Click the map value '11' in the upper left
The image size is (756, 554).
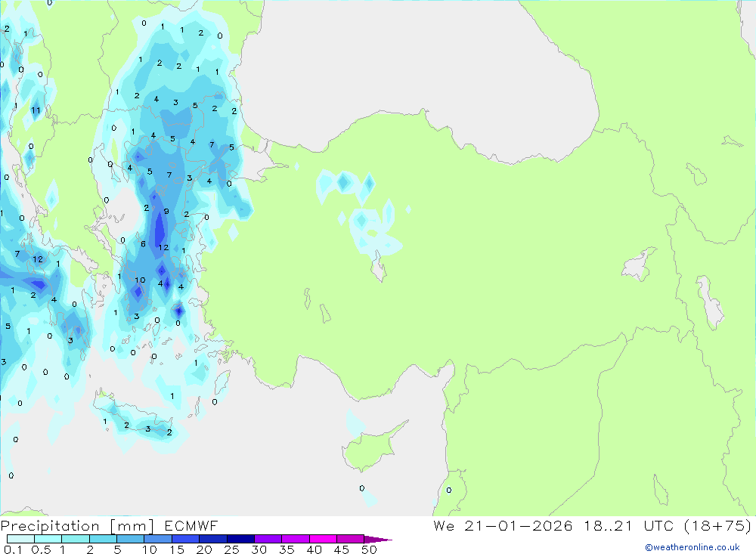36,110
